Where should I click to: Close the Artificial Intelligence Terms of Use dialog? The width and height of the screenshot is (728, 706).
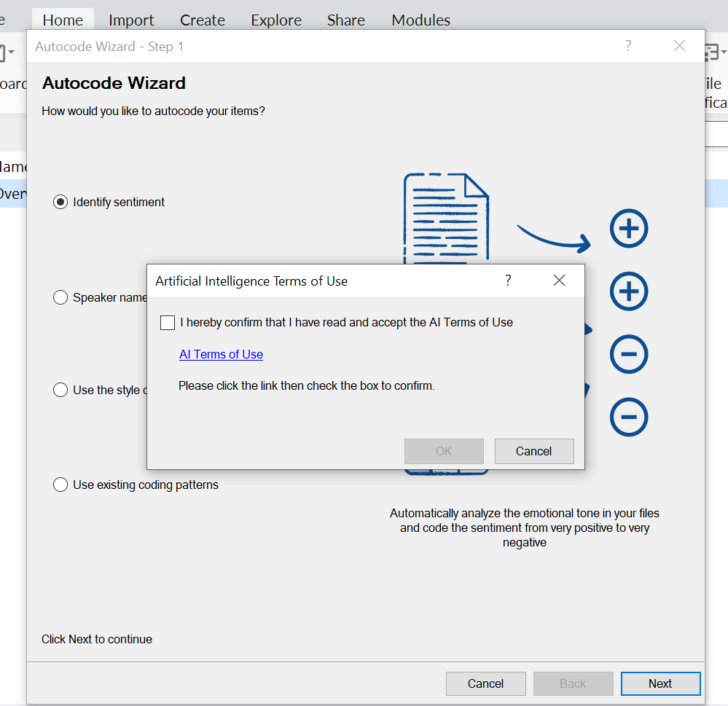click(x=559, y=281)
